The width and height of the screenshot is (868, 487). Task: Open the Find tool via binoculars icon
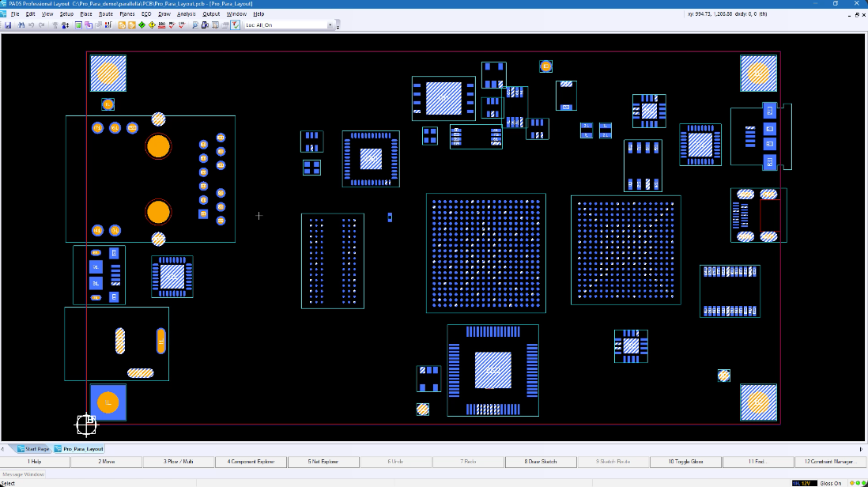tap(22, 25)
